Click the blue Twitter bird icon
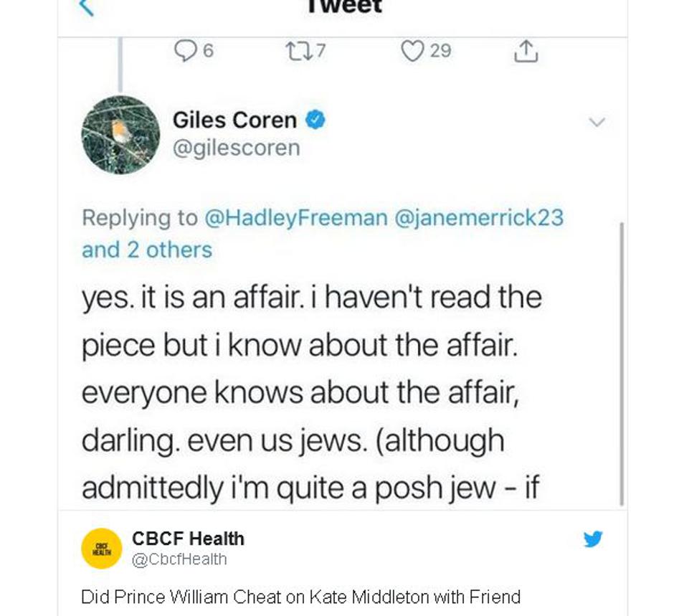Screen dimensions: 674x616 (x=593, y=539)
